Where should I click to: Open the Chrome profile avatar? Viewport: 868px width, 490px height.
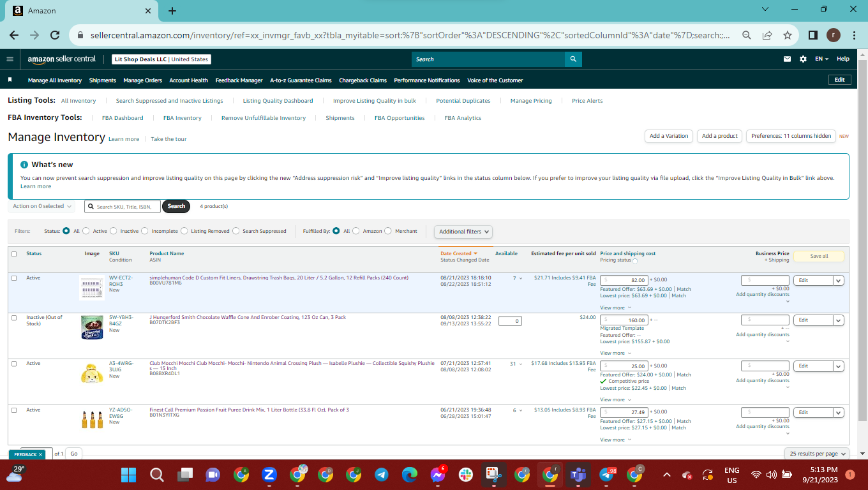pos(834,35)
